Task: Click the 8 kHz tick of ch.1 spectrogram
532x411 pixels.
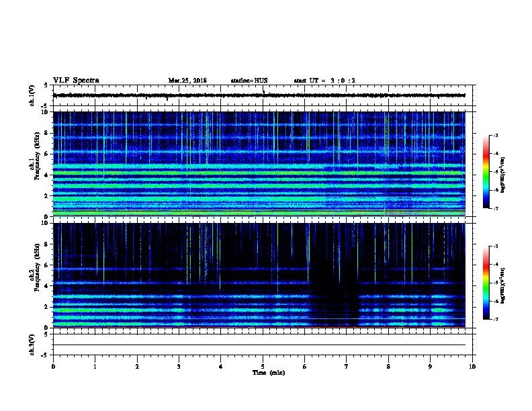Action: tap(46, 133)
